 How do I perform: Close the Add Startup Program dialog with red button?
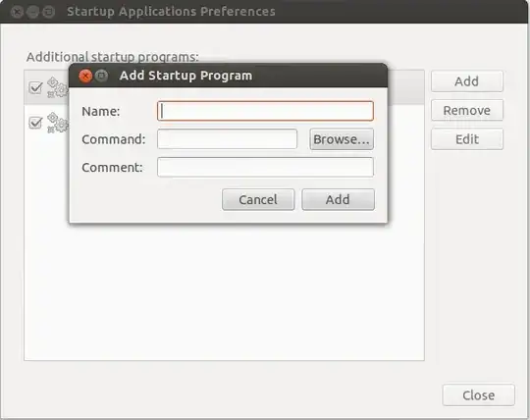pyautogui.click(x=85, y=76)
